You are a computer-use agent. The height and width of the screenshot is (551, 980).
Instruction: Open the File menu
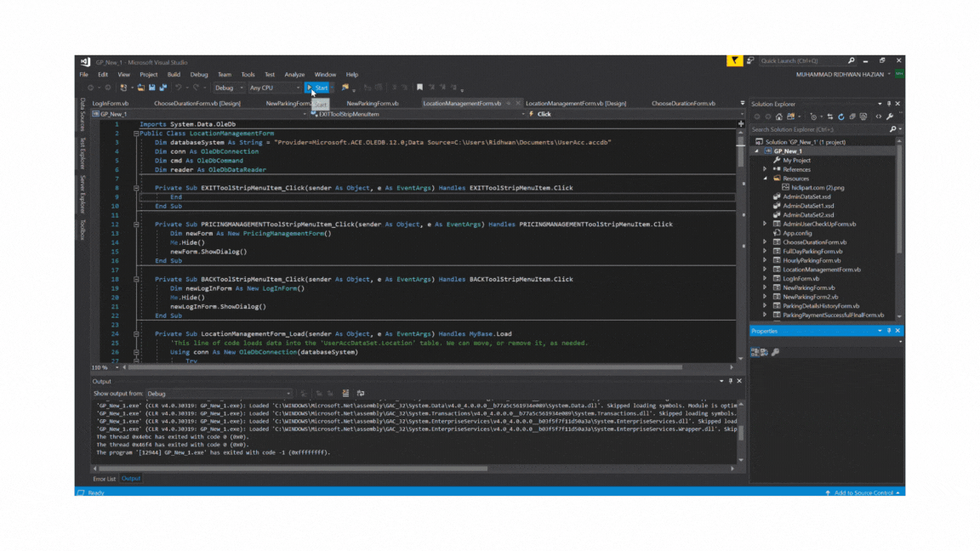tap(83, 74)
